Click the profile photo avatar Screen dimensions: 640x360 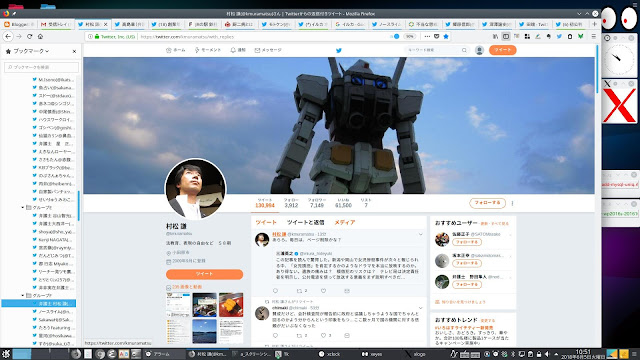(x=195, y=189)
